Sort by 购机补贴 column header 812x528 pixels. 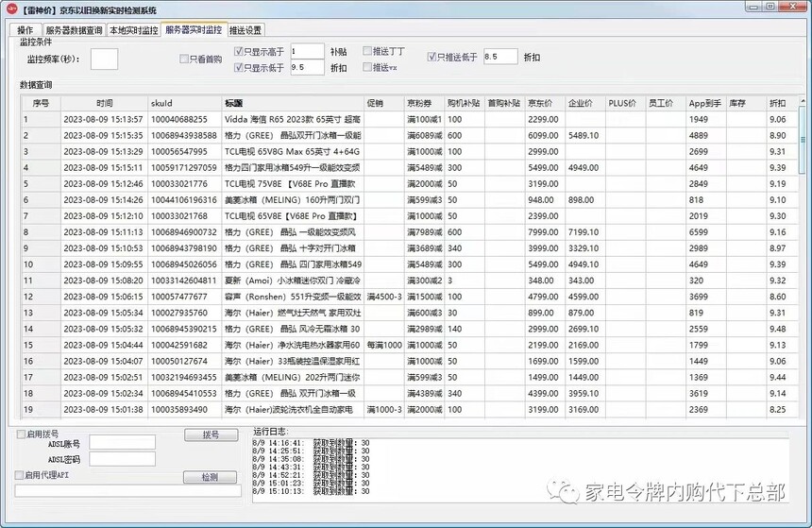click(465, 103)
